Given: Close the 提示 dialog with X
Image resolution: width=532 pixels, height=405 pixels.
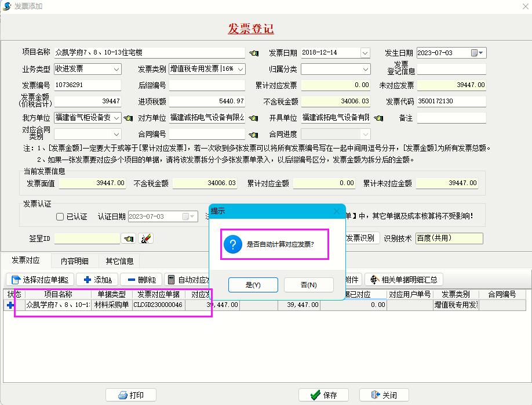Looking at the screenshot, I should [x=337, y=211].
